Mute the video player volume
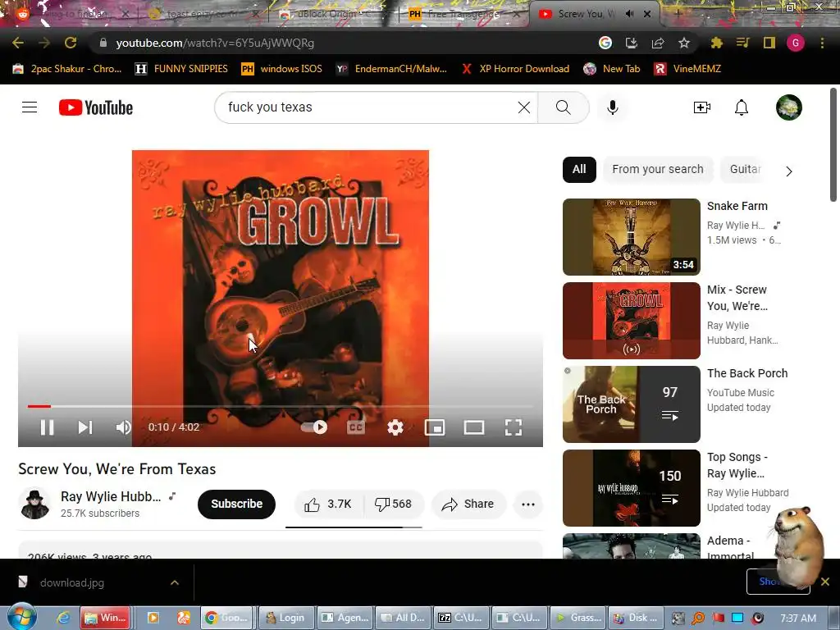This screenshot has width=840, height=630. click(x=123, y=427)
